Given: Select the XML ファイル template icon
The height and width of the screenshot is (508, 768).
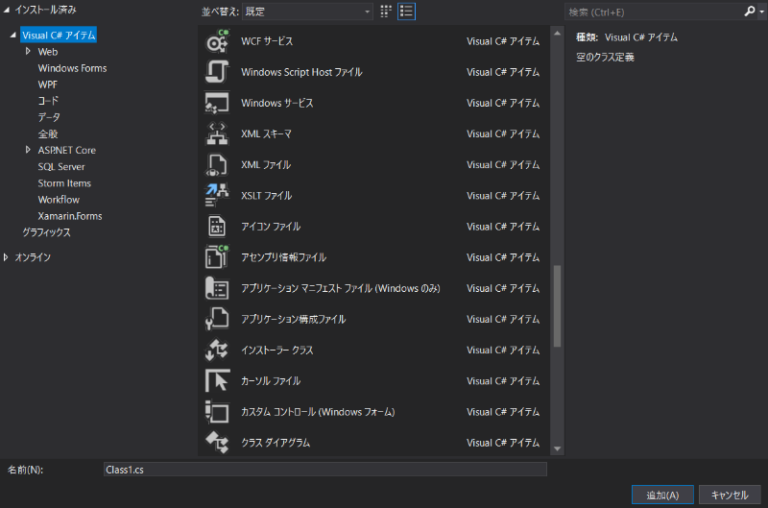Looking at the screenshot, I should pos(217,165).
